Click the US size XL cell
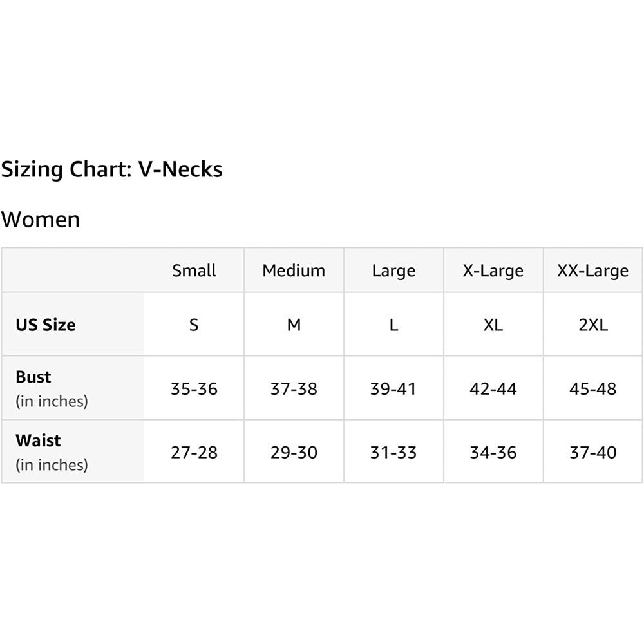 point(493,325)
